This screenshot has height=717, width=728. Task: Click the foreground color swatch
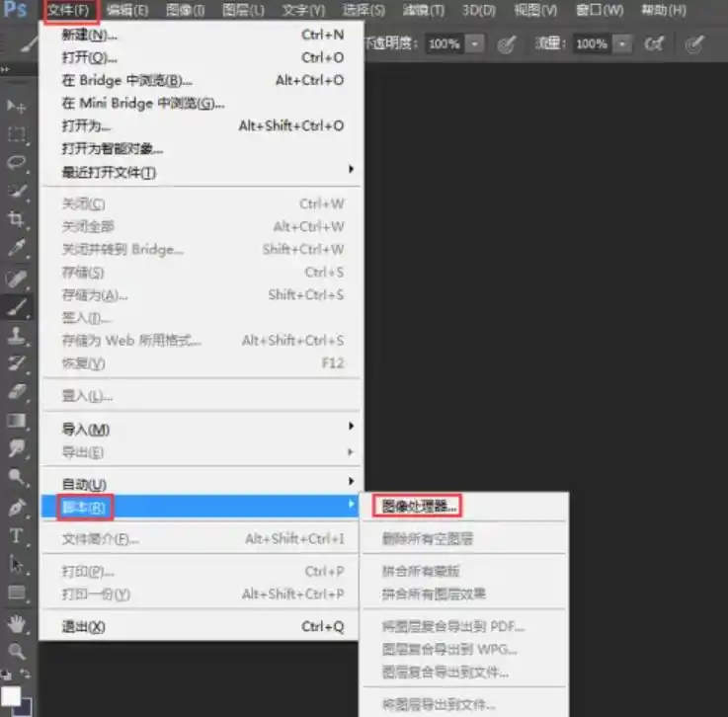click(x=10, y=696)
